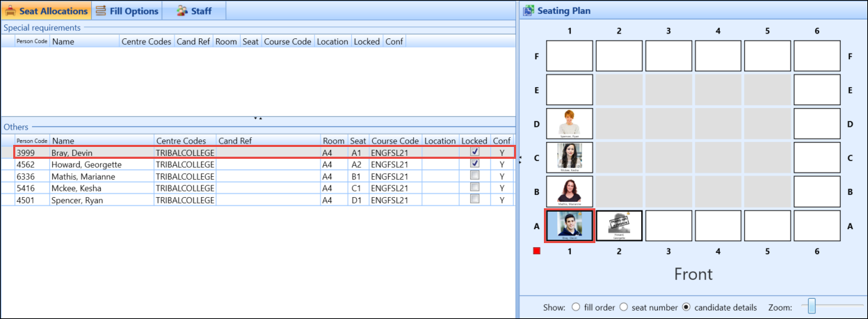
Task: Sort by Course Code column in Others
Action: [x=394, y=141]
